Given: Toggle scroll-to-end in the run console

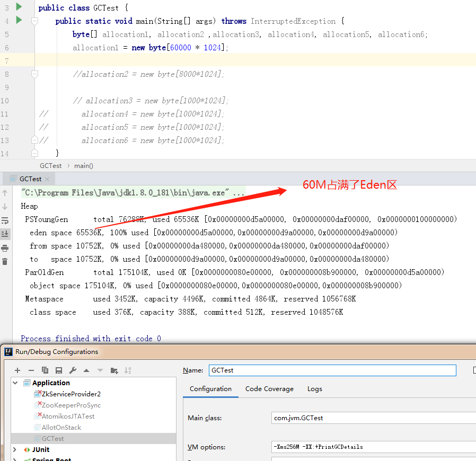Looking at the screenshot, I should point(5,234).
